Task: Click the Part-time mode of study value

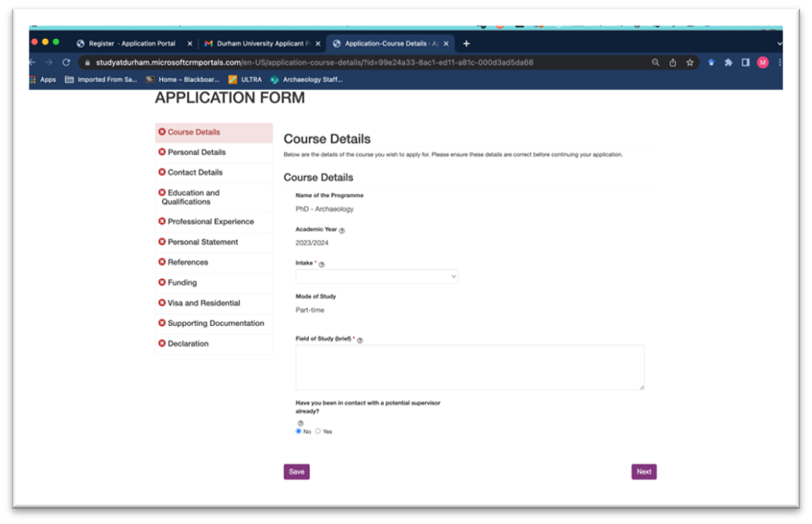Action: tap(310, 310)
